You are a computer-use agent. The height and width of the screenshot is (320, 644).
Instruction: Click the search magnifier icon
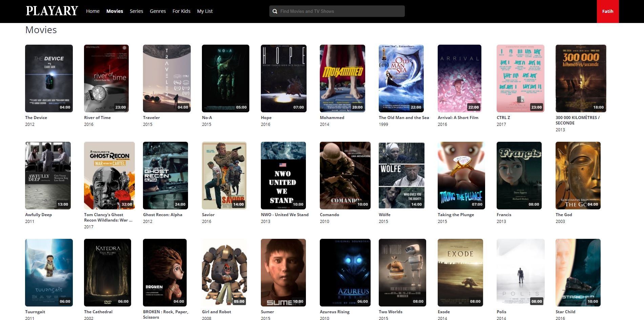click(x=275, y=11)
